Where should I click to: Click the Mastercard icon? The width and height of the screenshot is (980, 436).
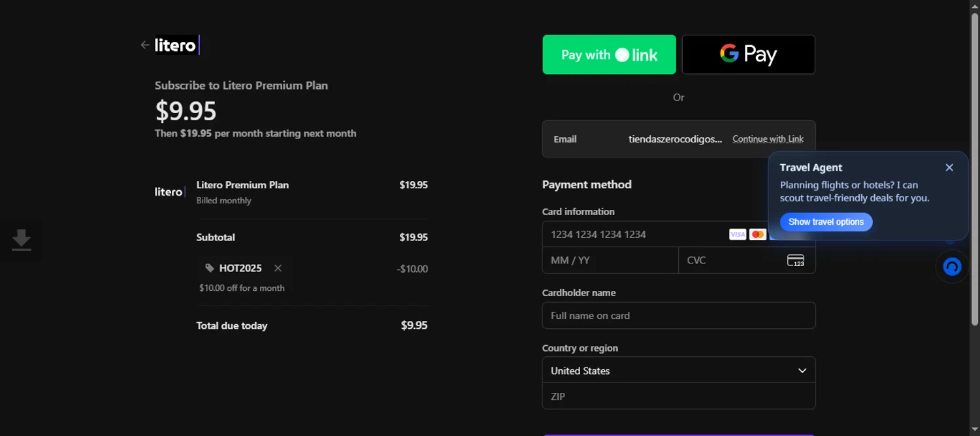pos(758,234)
